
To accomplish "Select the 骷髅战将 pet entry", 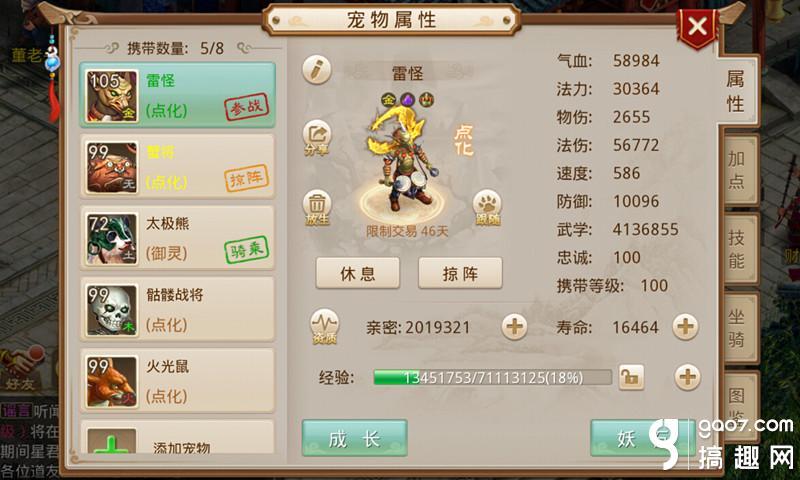I will (x=177, y=310).
